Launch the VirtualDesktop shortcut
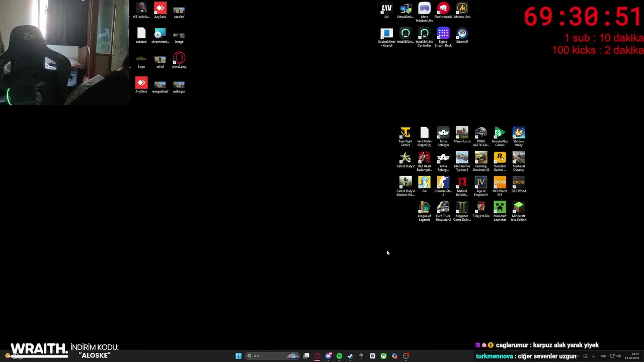The image size is (644, 362). 406,11
